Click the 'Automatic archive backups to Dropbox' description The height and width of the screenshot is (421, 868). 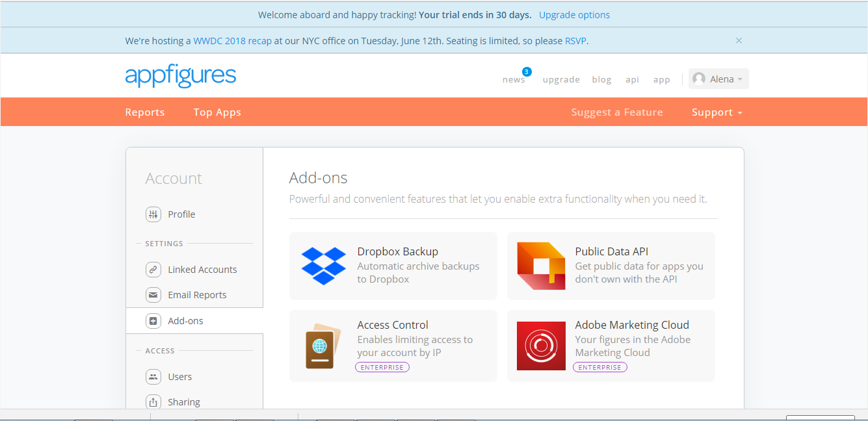[x=418, y=273]
